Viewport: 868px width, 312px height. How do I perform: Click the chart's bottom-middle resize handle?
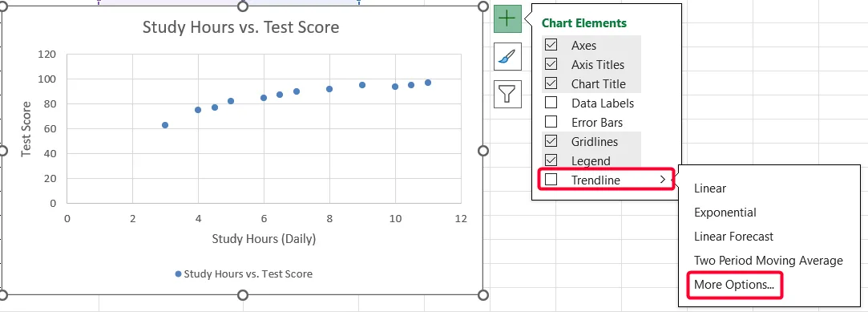point(243,295)
